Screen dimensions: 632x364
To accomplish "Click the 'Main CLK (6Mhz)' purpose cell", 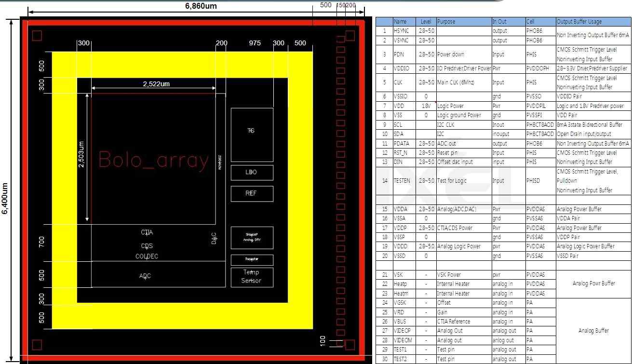I will click(464, 82).
